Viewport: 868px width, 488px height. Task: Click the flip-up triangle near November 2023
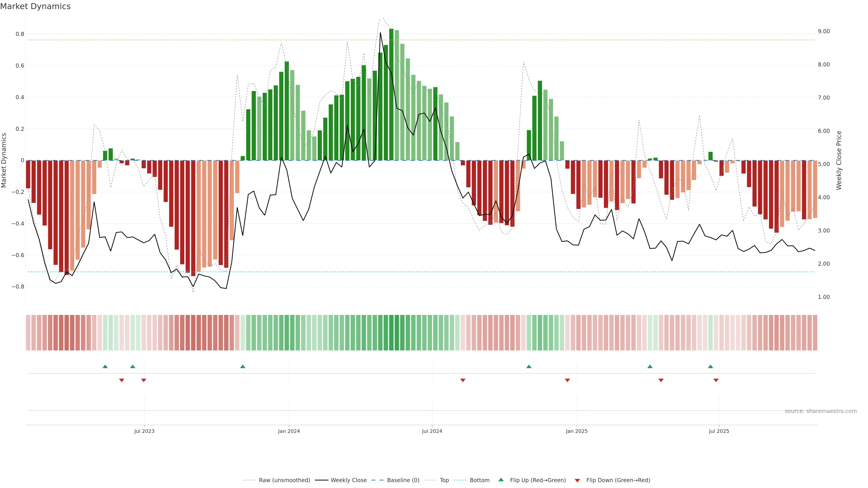[243, 366]
